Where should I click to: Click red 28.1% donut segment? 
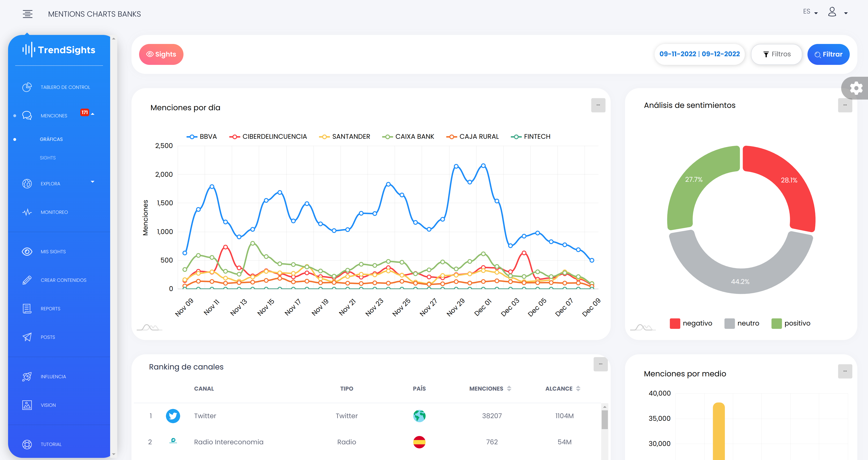(789, 180)
